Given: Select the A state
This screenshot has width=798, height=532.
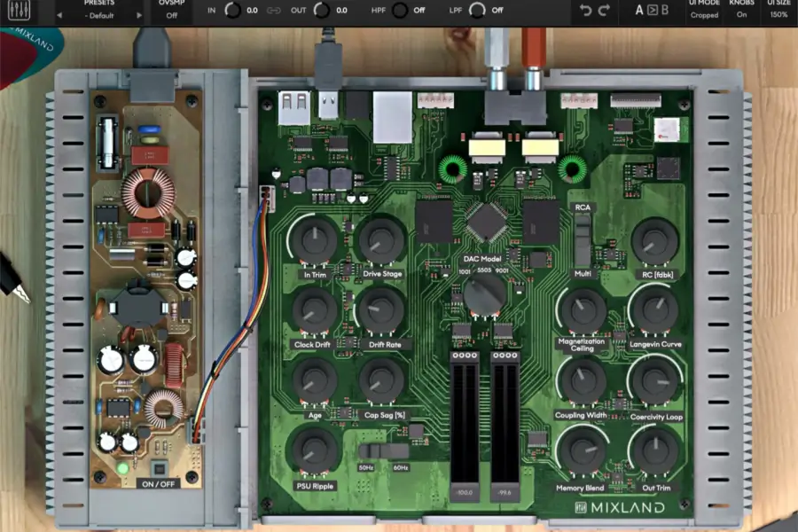Looking at the screenshot, I should (639, 10).
